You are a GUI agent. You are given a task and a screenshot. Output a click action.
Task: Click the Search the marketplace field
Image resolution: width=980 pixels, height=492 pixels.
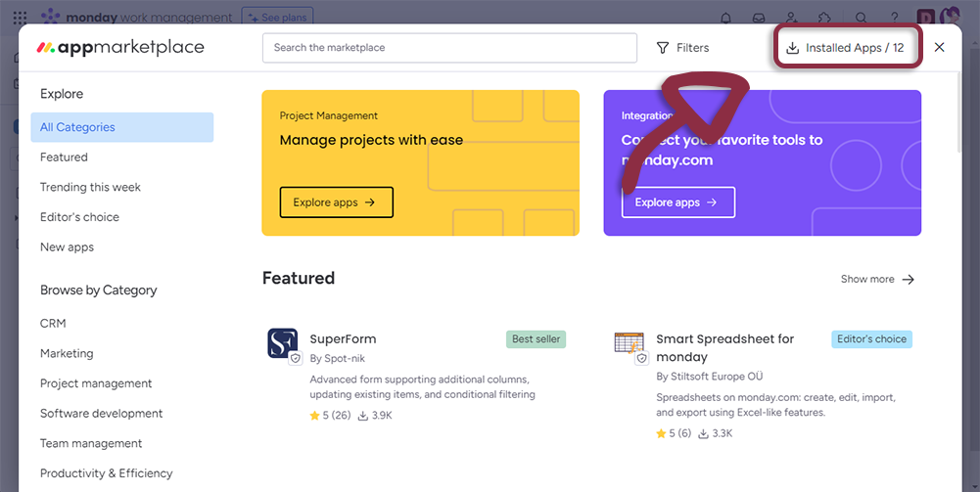(449, 48)
